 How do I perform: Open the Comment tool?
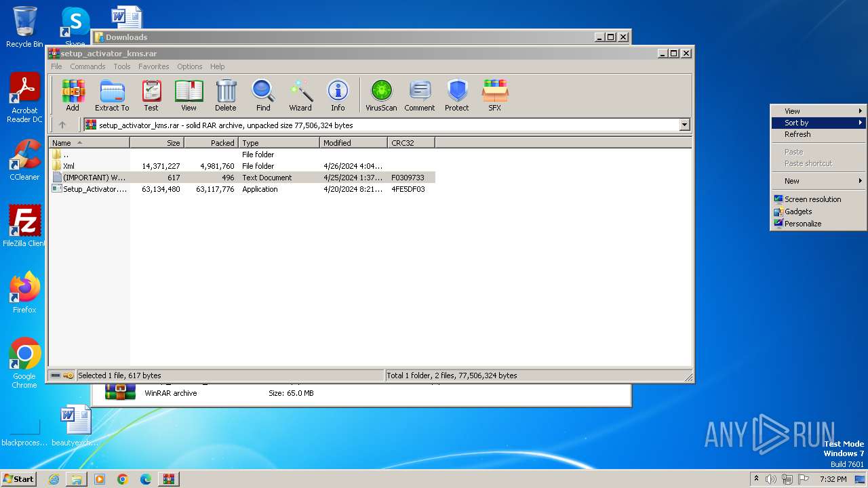420,95
